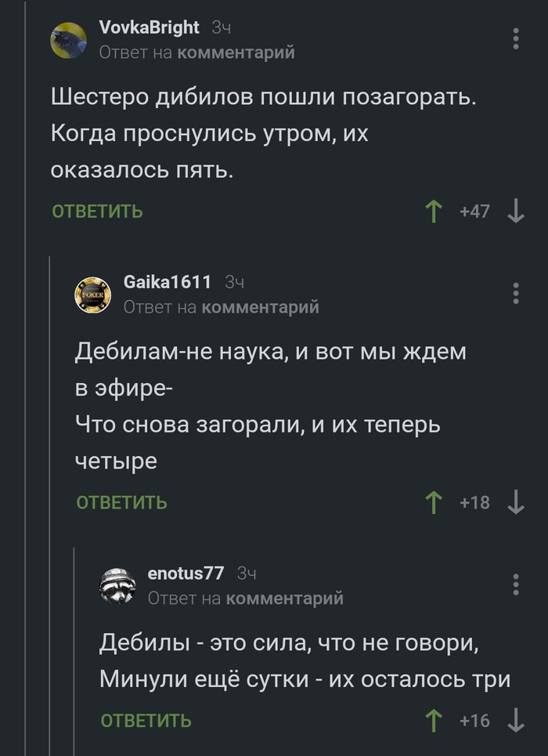The image size is (548, 756).
Task: Open three-dot menu on enotus77's comment
Action: (516, 584)
